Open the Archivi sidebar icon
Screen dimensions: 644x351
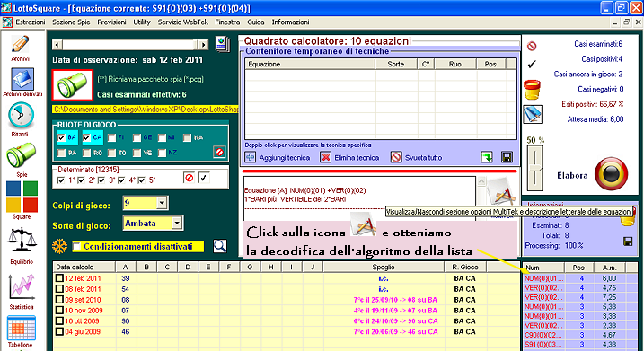tap(20, 45)
